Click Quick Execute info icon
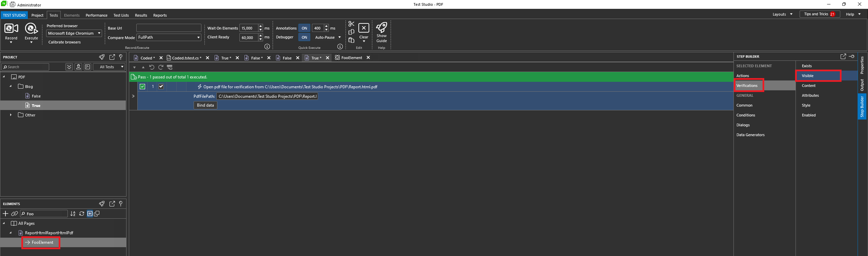 (340, 47)
